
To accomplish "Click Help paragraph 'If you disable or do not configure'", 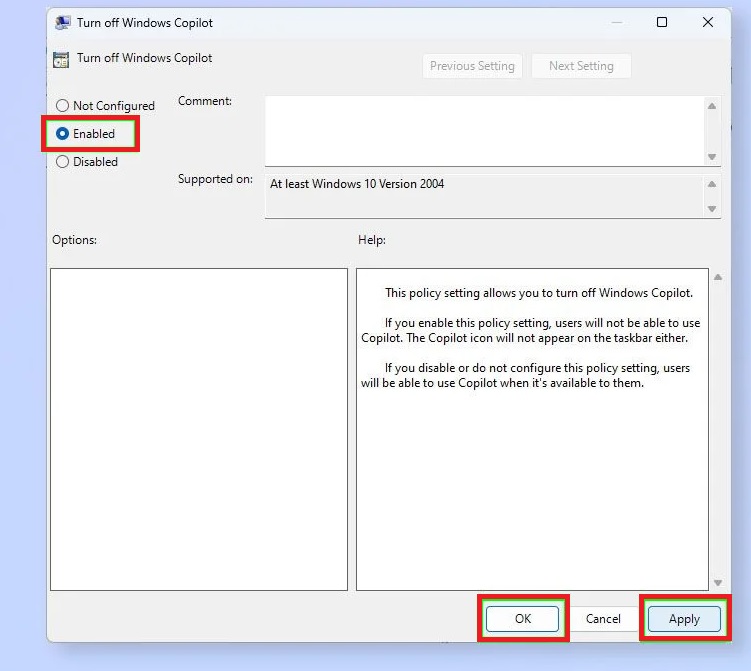I will point(525,375).
